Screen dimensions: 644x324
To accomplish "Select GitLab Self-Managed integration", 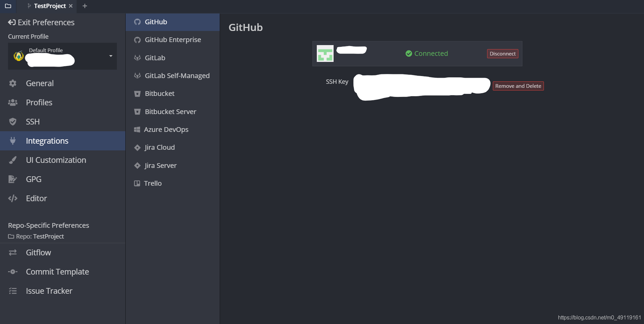I will tap(173, 76).
